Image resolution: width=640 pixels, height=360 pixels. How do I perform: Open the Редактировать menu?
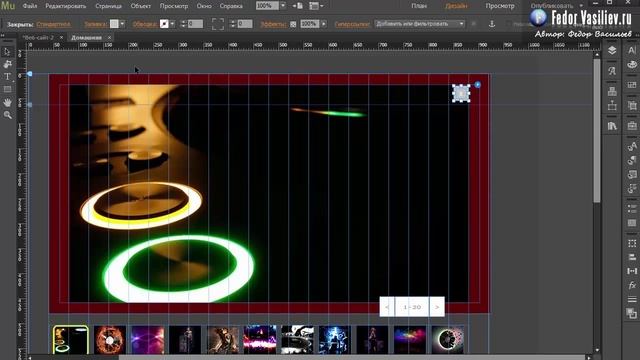point(65,6)
